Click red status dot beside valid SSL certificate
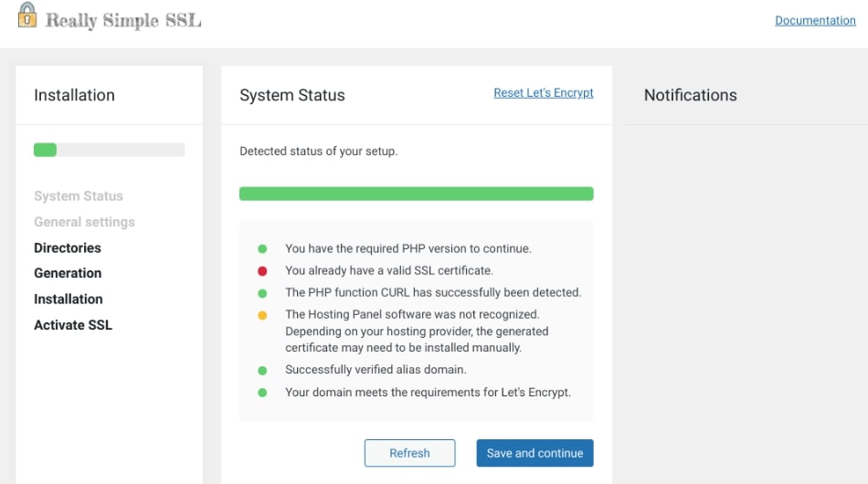868x484 pixels. point(262,270)
